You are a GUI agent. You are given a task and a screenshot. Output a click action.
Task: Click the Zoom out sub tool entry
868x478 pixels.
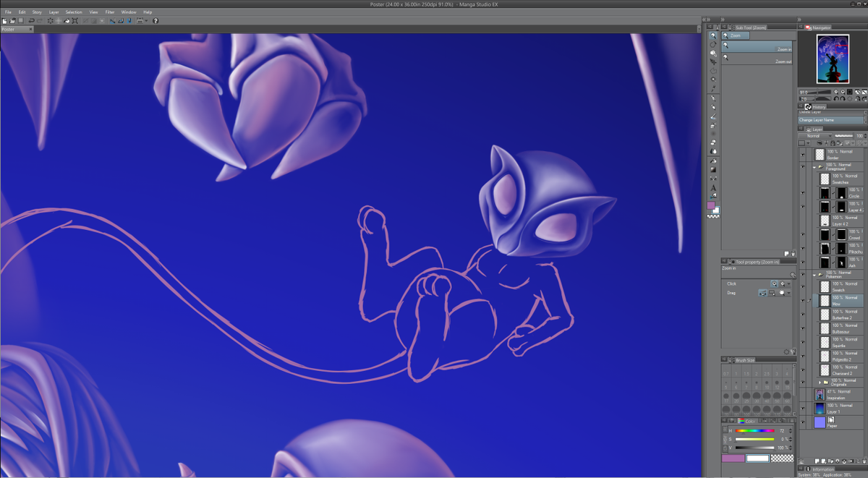pos(757,60)
